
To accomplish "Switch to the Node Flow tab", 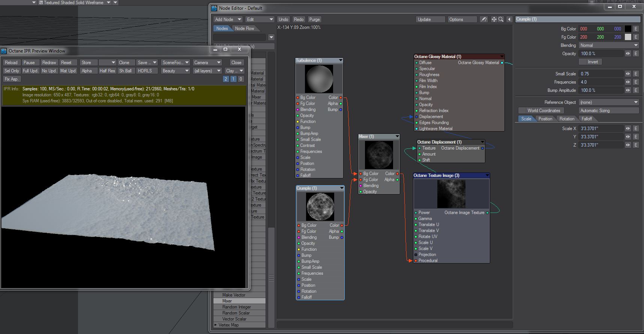I will [x=245, y=28].
